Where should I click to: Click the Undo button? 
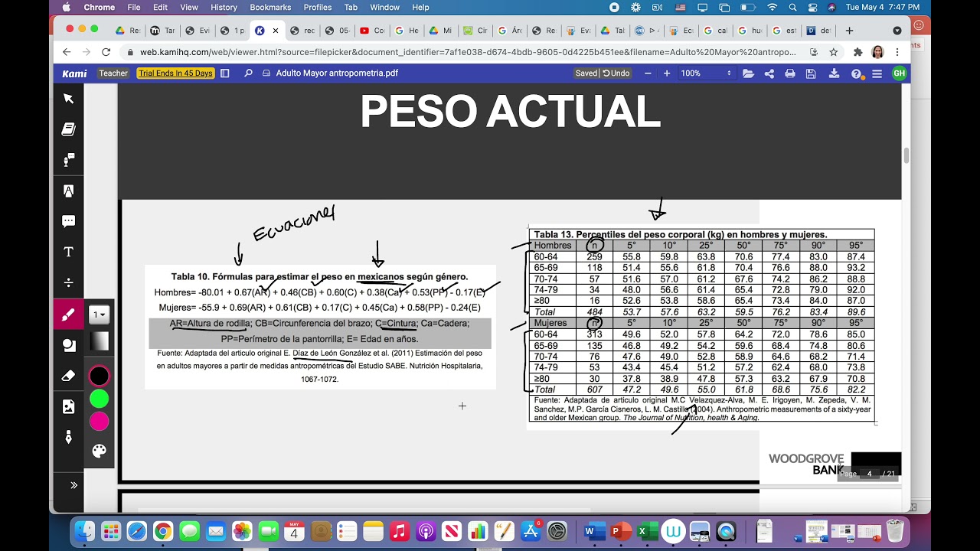[x=616, y=73]
